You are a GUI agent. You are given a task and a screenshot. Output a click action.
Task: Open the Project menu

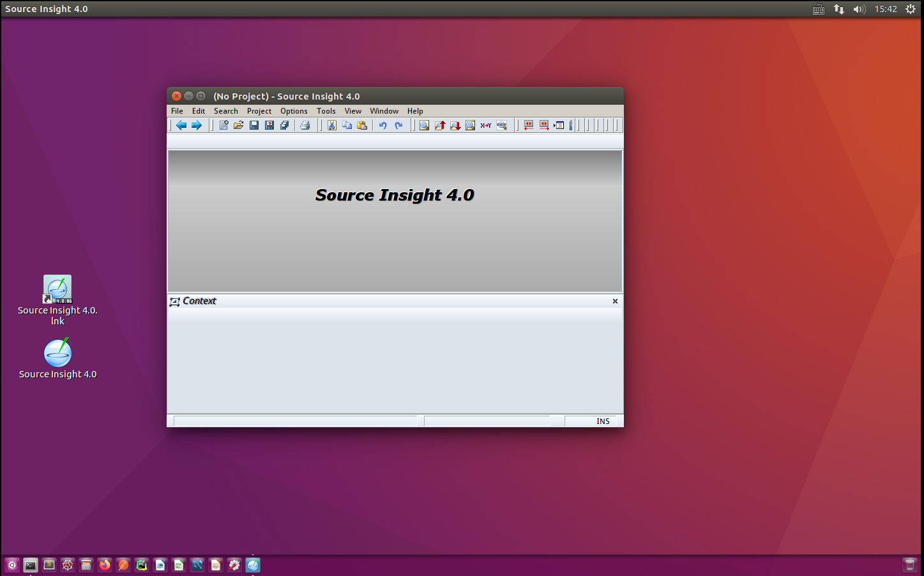(x=259, y=110)
